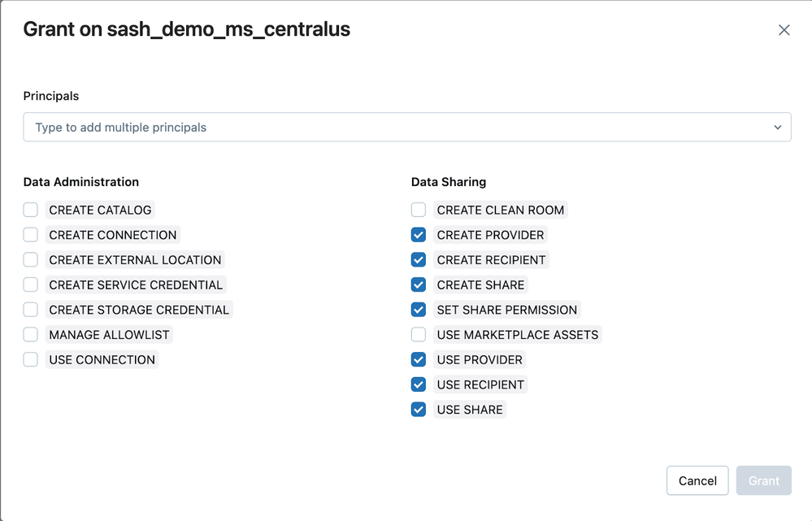Close the Grant dialog with X icon

[x=784, y=30]
